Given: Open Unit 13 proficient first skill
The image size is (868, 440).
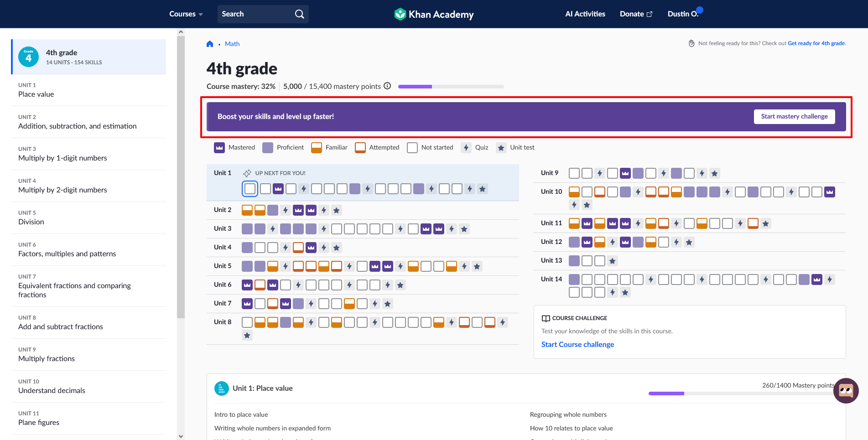Looking at the screenshot, I should (574, 261).
